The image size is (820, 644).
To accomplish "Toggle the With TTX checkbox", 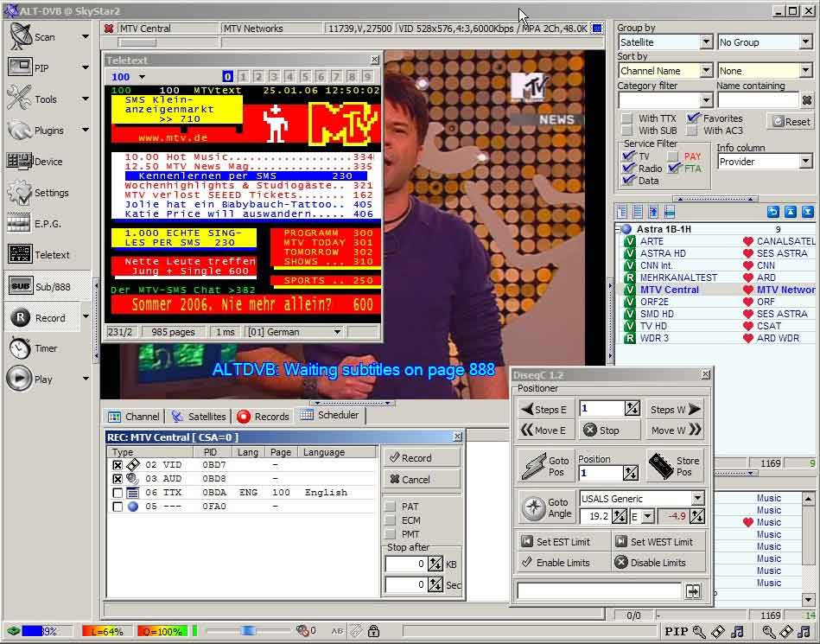I will (x=626, y=118).
